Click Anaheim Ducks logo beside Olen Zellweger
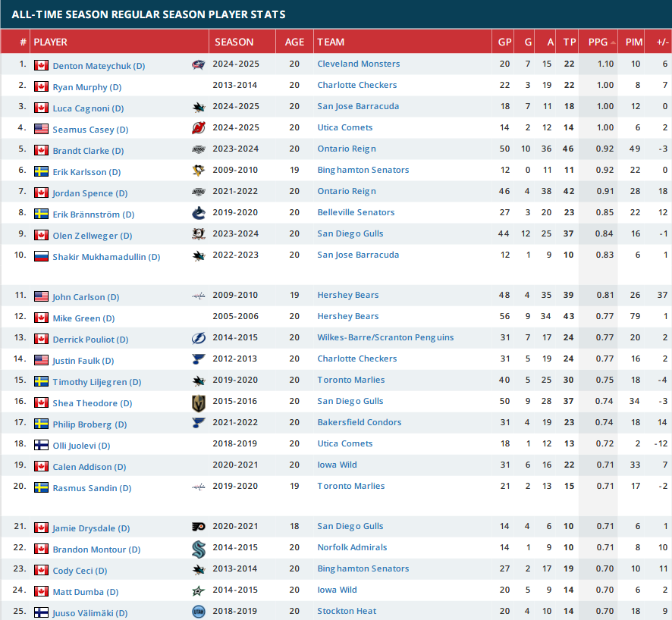The width and height of the screenshot is (672, 620). tap(199, 234)
